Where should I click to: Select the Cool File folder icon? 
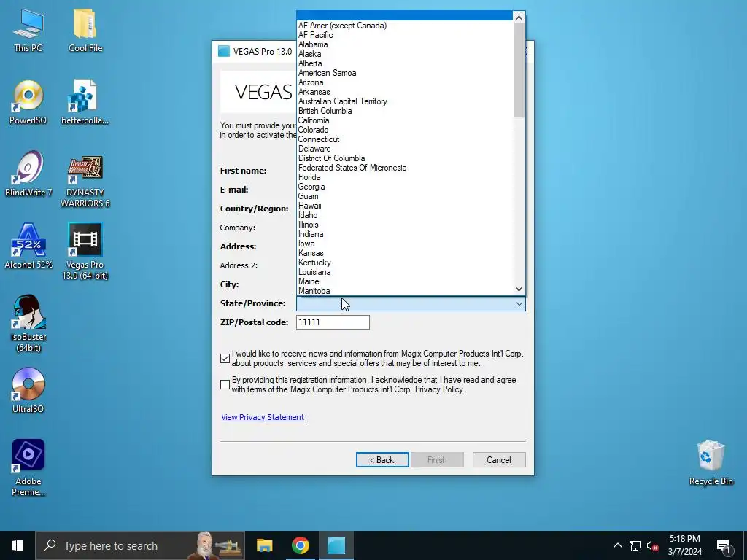pos(85,29)
